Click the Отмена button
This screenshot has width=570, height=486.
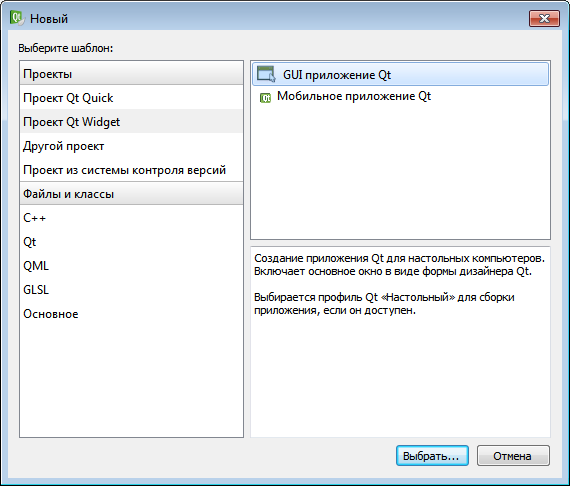pyautogui.click(x=513, y=455)
